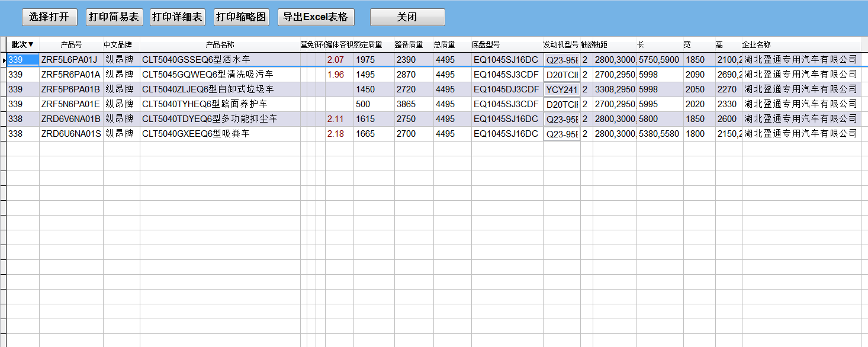Image resolution: width=868 pixels, height=347 pixels.
Task: Click engine model cell in 吸粪车 row
Action: [561, 134]
